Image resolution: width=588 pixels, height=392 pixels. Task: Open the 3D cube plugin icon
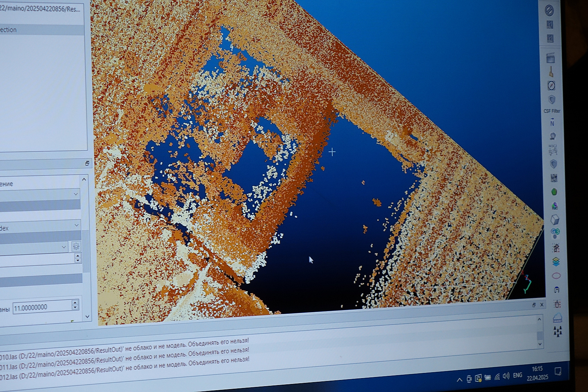tap(555, 220)
